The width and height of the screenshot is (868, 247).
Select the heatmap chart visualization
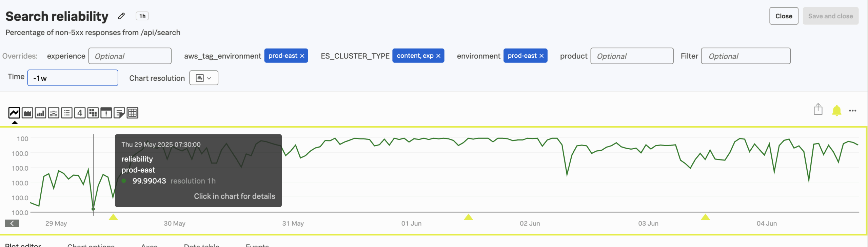tap(93, 113)
